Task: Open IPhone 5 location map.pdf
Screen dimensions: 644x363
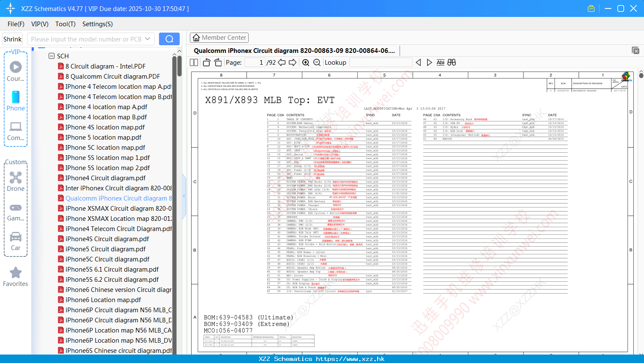Action: coord(103,137)
